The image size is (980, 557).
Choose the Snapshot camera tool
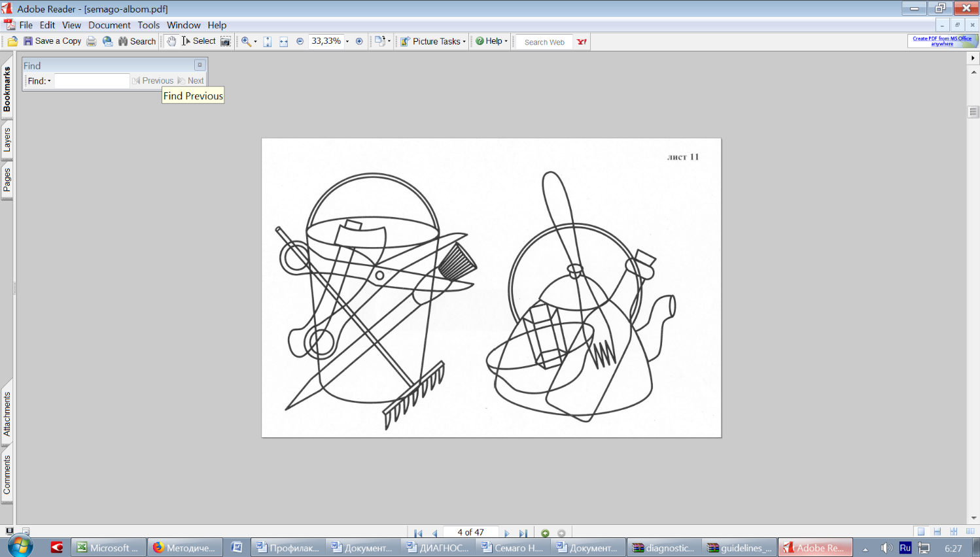point(226,41)
